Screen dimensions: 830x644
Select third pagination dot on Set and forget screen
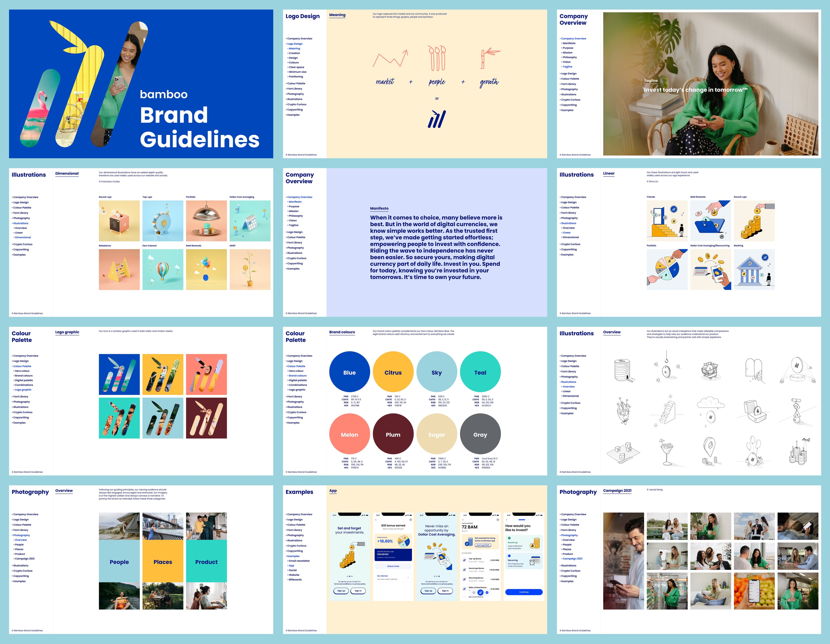tap(352, 576)
